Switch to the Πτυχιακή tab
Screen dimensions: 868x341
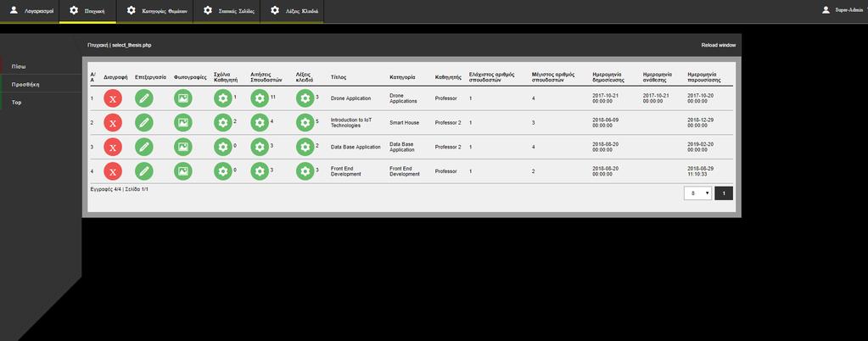pyautogui.click(x=87, y=11)
